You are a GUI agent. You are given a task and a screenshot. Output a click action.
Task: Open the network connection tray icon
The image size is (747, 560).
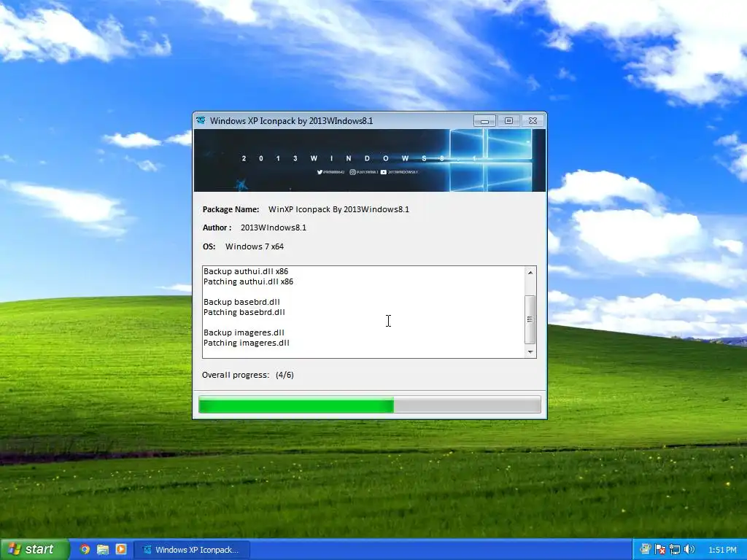(675, 550)
